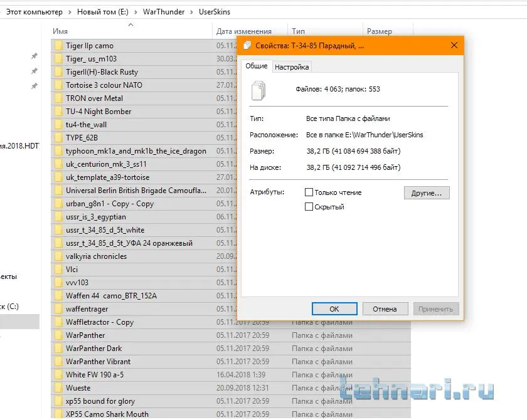Select White FW 190 a-5 folder
Viewport: 527px width, 420px height.
click(95, 375)
